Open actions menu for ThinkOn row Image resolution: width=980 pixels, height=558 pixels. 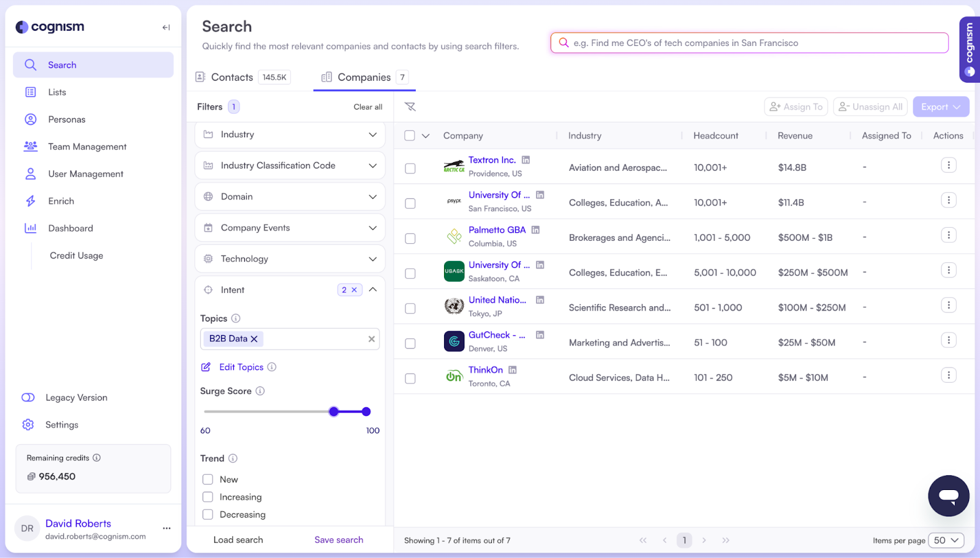pyautogui.click(x=948, y=375)
